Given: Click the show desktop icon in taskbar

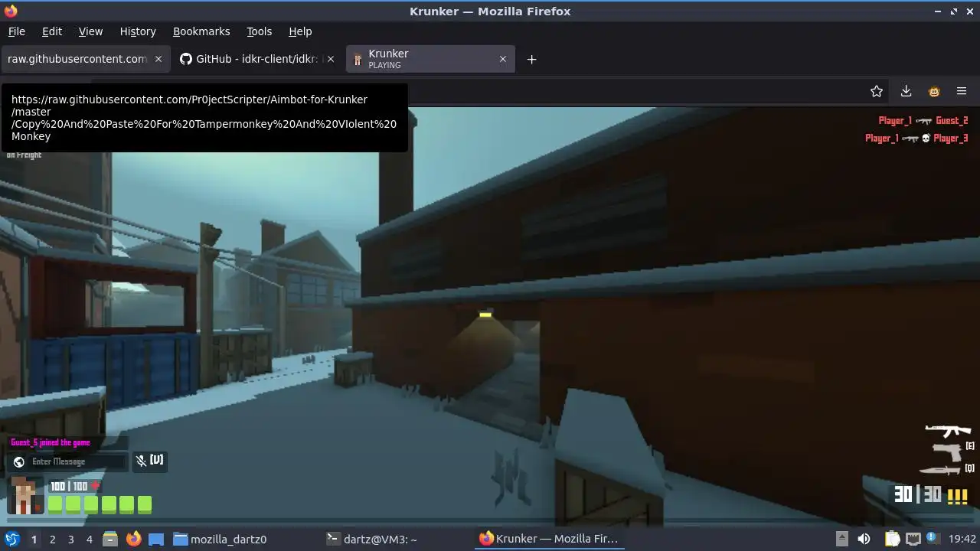Looking at the screenshot, I should (x=156, y=539).
